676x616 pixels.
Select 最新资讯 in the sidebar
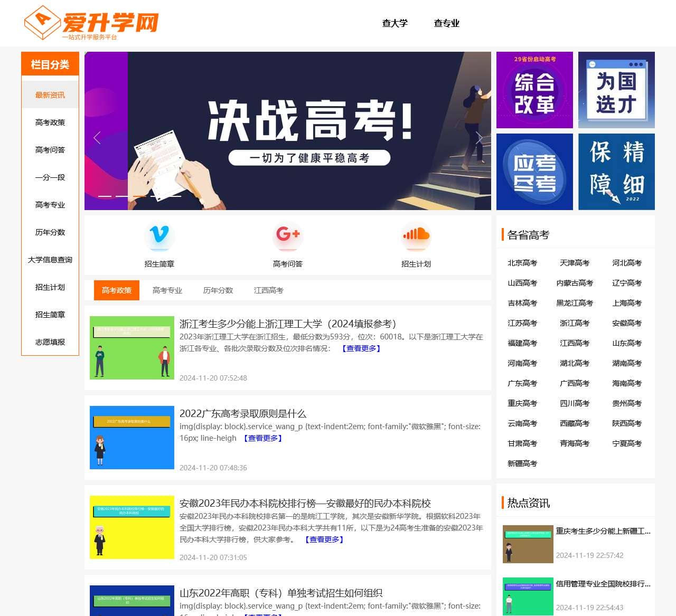tap(50, 95)
